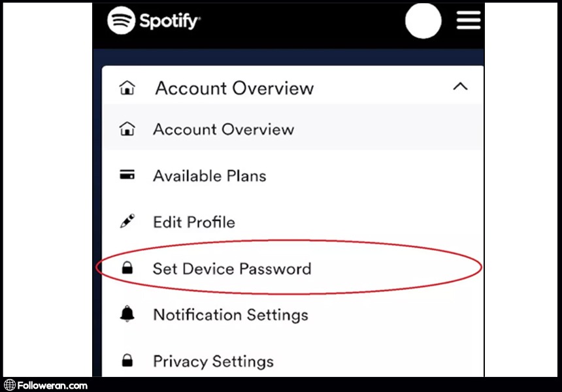
Task: Open Privacy Settings
Action: point(213,361)
